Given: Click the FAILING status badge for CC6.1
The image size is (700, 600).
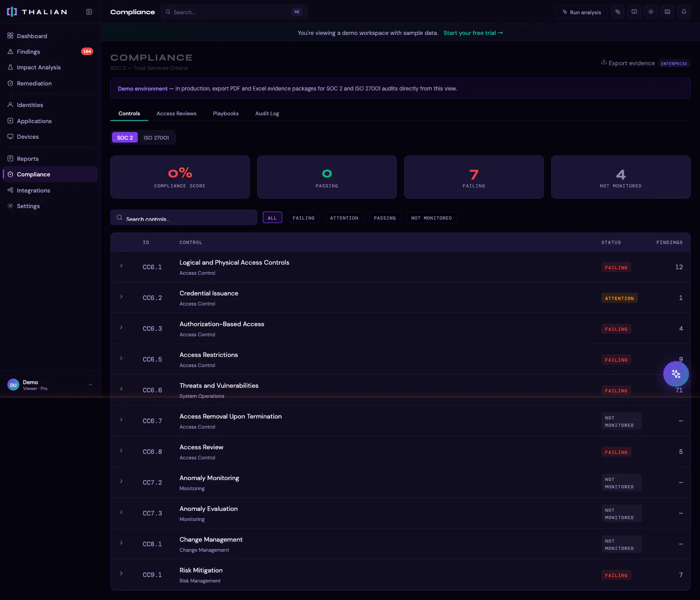Looking at the screenshot, I should (x=616, y=267).
